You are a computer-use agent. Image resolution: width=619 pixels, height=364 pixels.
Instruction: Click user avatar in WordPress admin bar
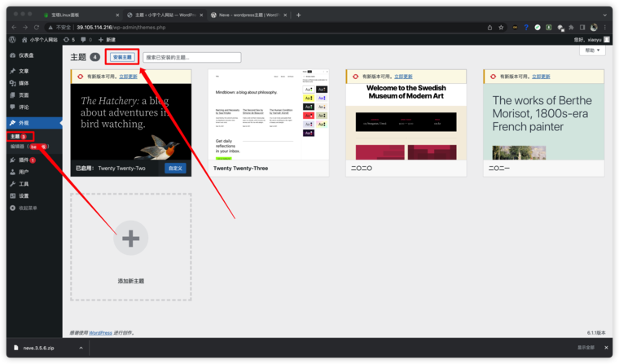[607, 39]
